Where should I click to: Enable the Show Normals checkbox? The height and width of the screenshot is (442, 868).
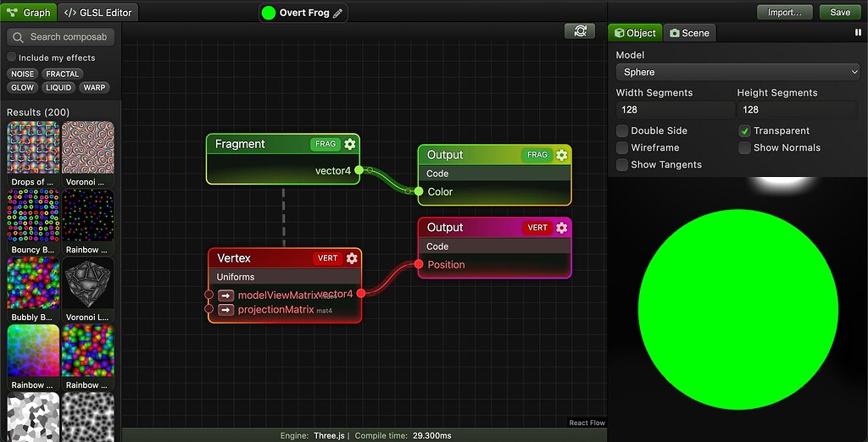coord(744,147)
